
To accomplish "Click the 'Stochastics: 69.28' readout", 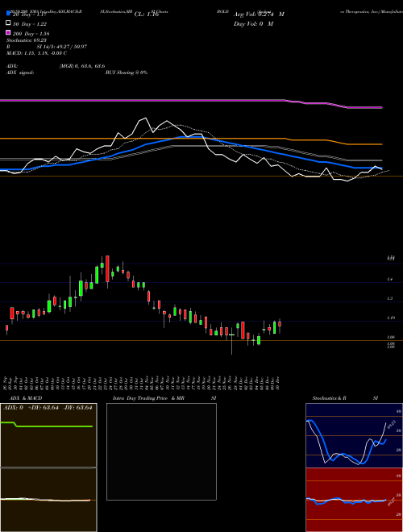I will [x=26, y=40].
